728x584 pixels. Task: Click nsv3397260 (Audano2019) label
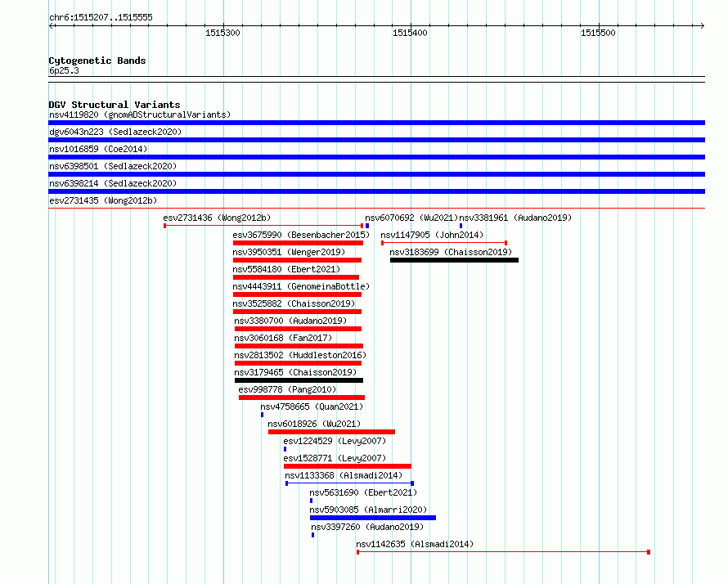click(x=367, y=527)
